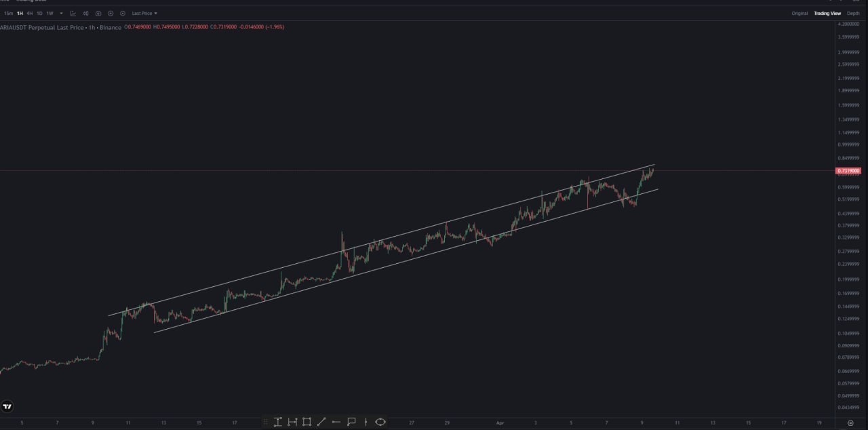Select the 15m timeframe

coord(8,13)
